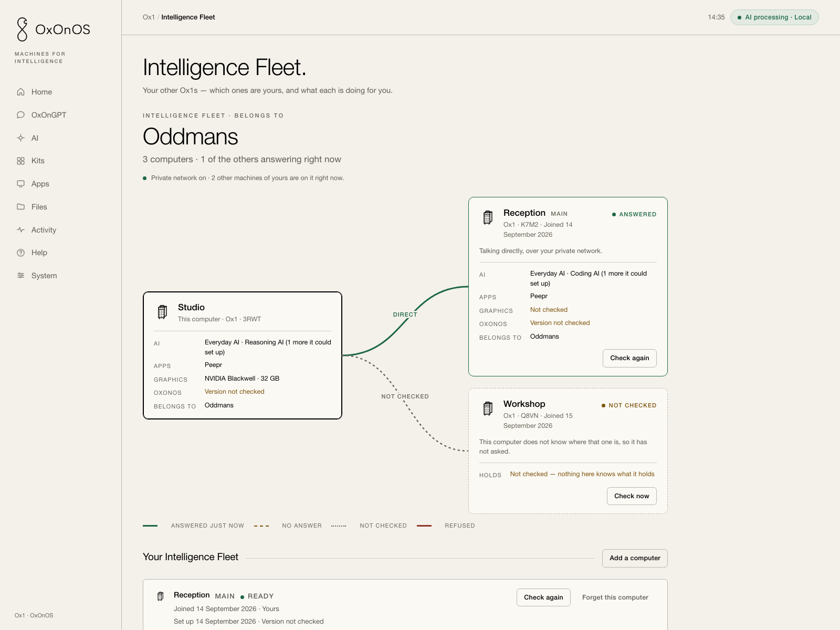Image resolution: width=840 pixels, height=630 pixels.
Task: Open the Kits grid icon
Action: pyautogui.click(x=21, y=161)
